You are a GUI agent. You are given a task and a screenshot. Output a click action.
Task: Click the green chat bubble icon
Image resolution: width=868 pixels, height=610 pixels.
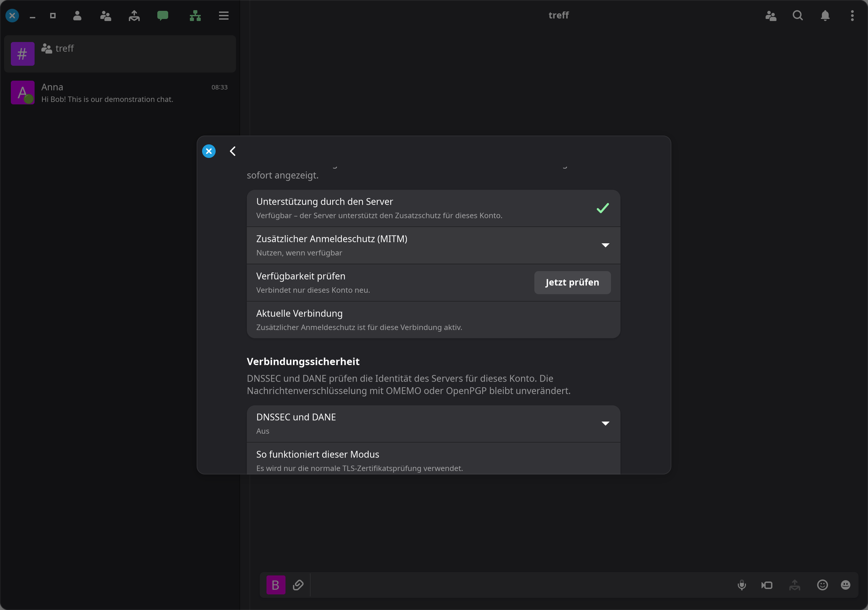pyautogui.click(x=162, y=16)
